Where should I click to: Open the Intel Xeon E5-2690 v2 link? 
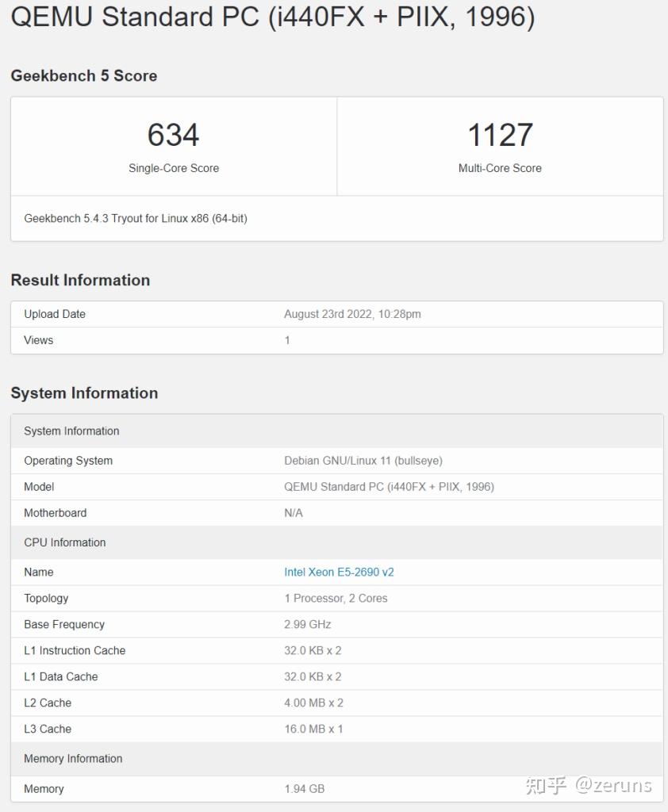click(x=339, y=572)
